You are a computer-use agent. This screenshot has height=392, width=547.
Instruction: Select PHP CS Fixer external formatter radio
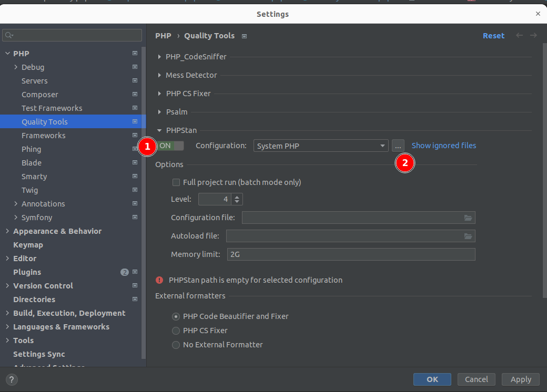pyautogui.click(x=176, y=331)
